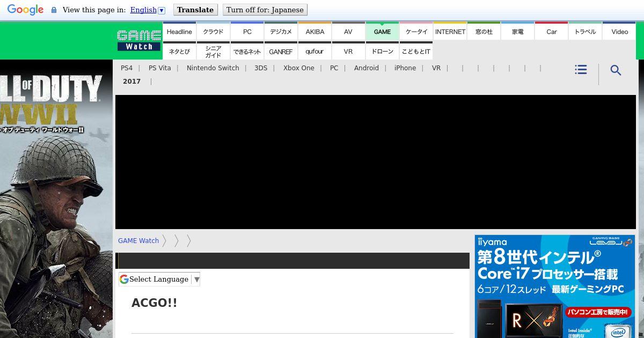644x338 pixels.
Task: Open the Headline tab
Action: [x=179, y=31]
